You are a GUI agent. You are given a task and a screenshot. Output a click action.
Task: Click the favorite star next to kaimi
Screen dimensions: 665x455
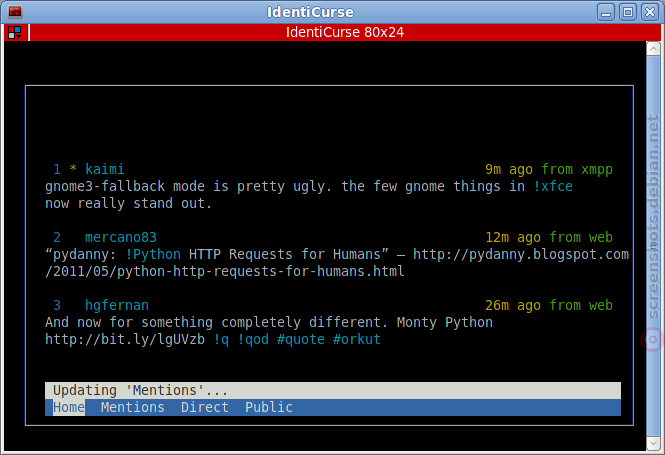coord(73,168)
